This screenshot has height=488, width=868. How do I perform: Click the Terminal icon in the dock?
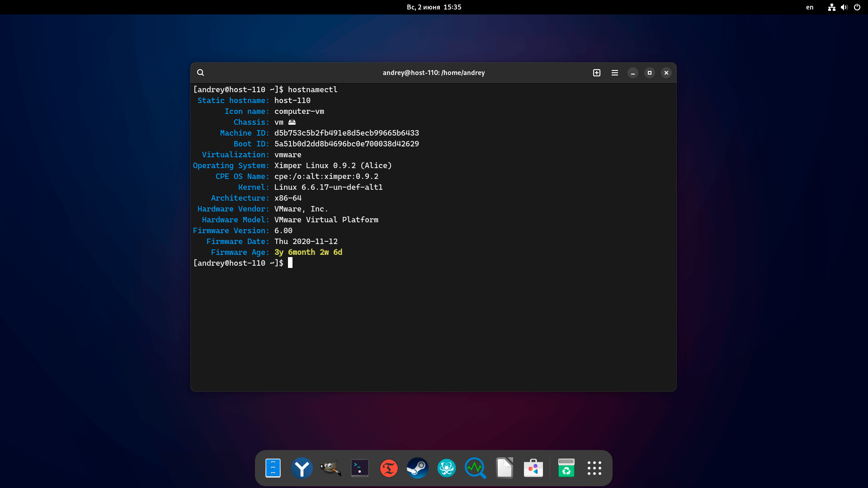coord(360,468)
